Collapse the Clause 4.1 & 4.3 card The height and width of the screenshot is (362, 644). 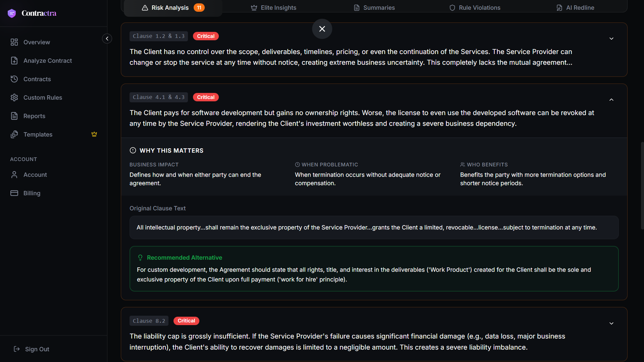tap(611, 100)
